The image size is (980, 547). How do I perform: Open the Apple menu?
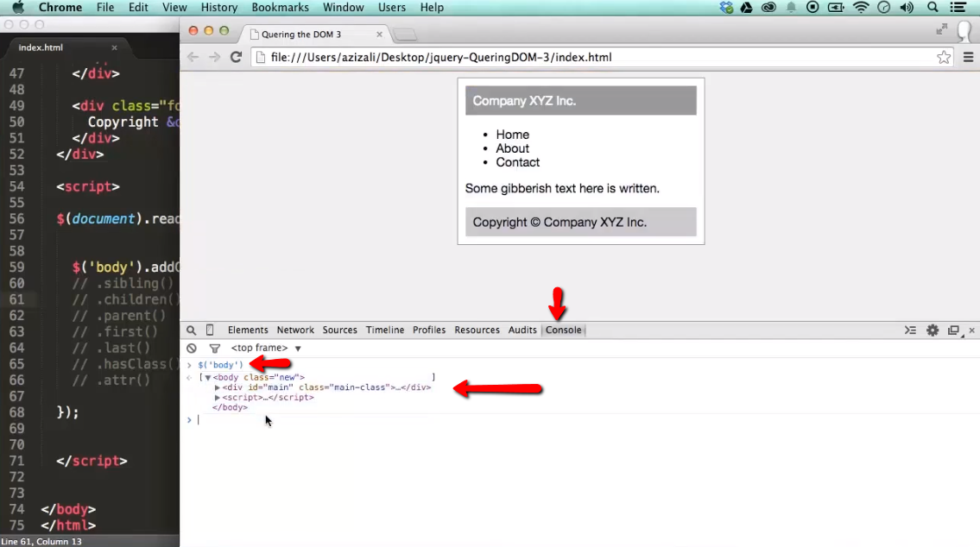18,8
